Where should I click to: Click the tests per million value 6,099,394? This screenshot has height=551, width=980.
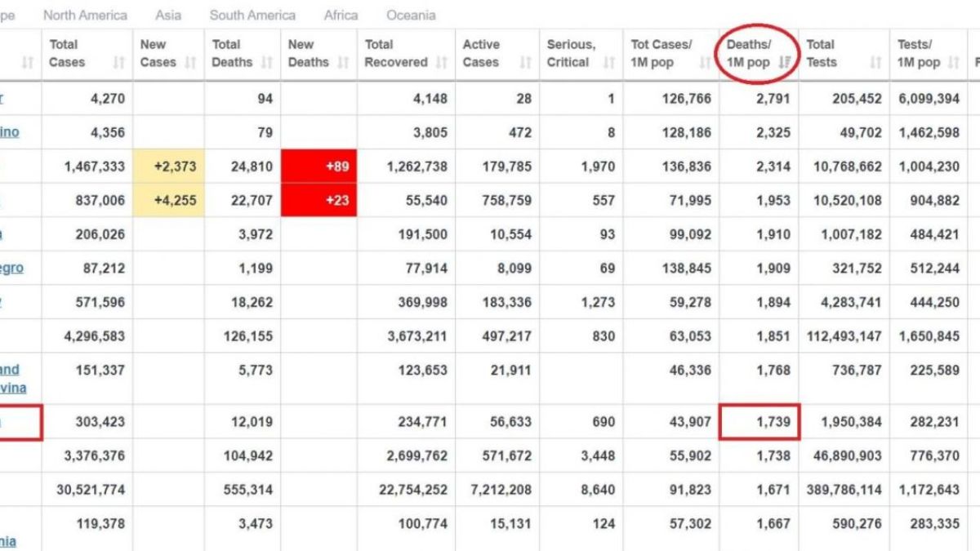click(x=929, y=99)
